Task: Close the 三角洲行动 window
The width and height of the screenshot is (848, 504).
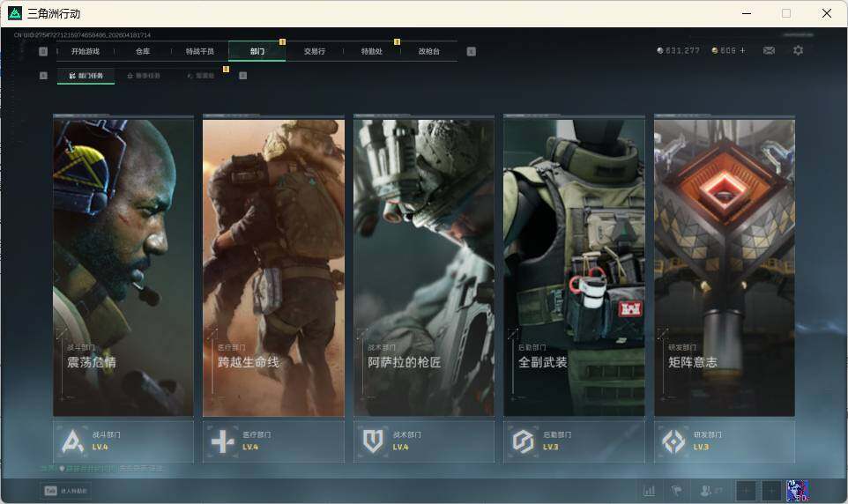Action: tap(826, 13)
